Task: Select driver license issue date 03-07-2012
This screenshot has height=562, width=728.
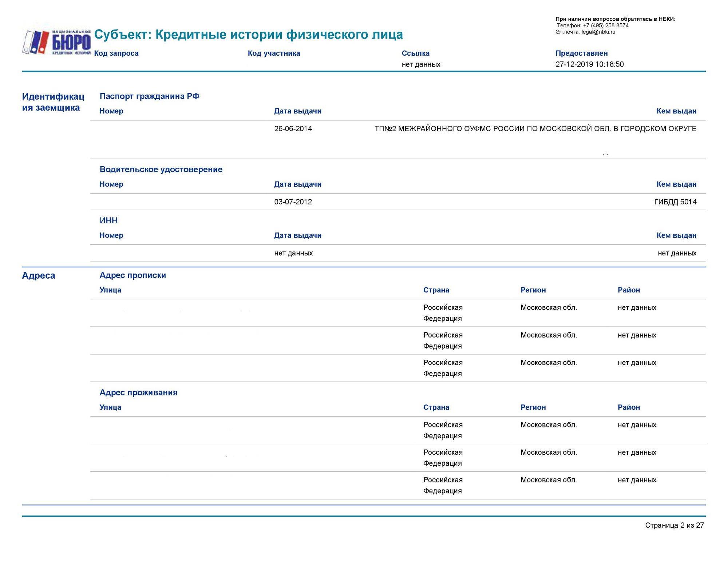Action: (x=293, y=202)
